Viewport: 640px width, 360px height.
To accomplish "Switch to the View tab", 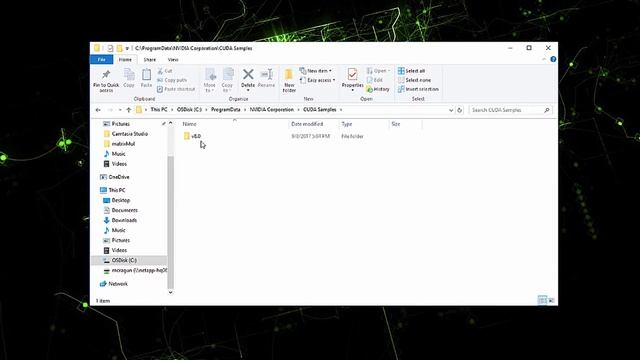I will pyautogui.click(x=173, y=60).
